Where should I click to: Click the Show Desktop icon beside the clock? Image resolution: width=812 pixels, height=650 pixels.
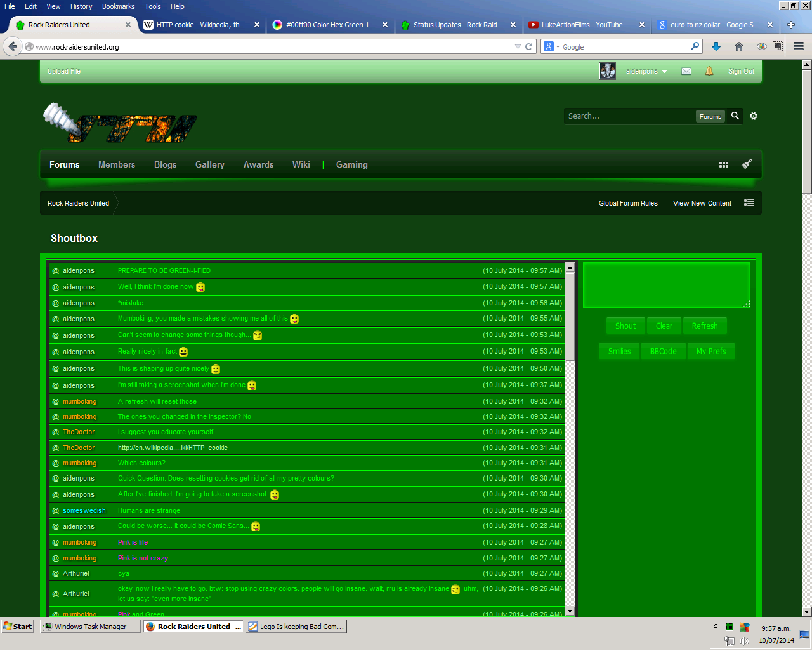click(804, 634)
